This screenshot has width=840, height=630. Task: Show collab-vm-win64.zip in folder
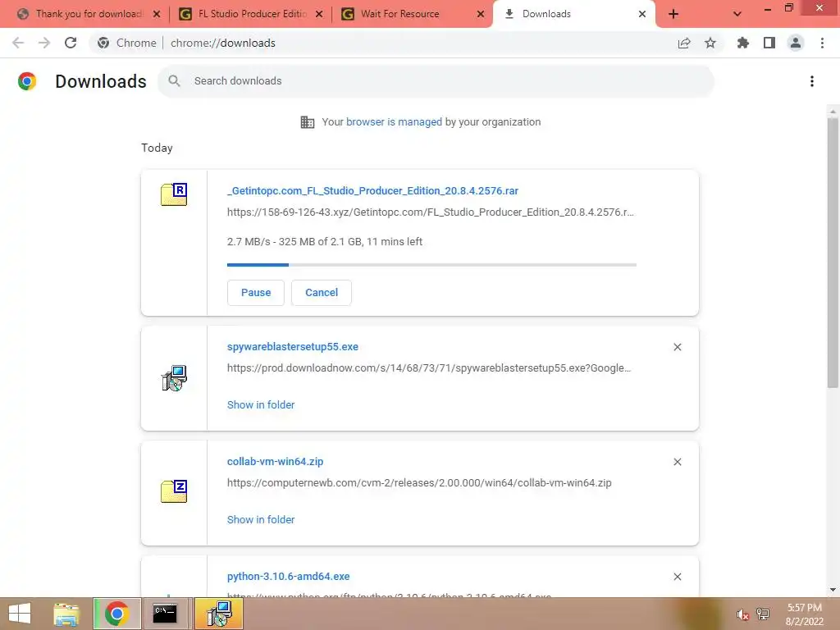click(261, 519)
